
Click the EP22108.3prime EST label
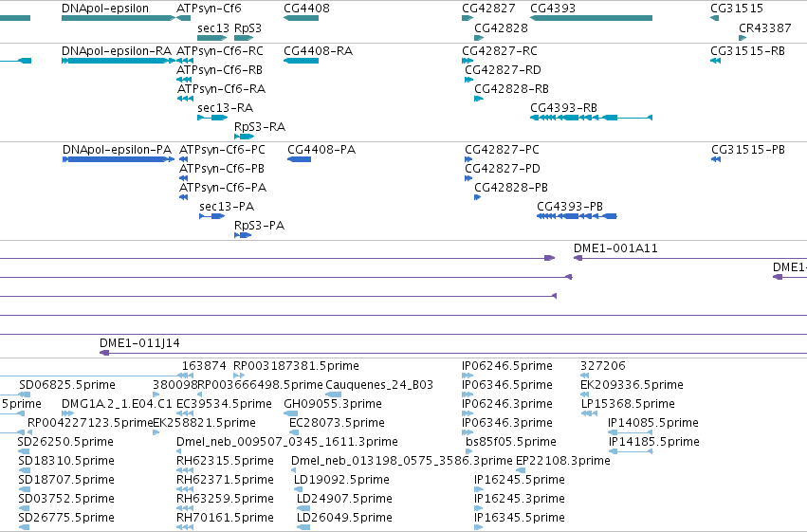(563, 461)
